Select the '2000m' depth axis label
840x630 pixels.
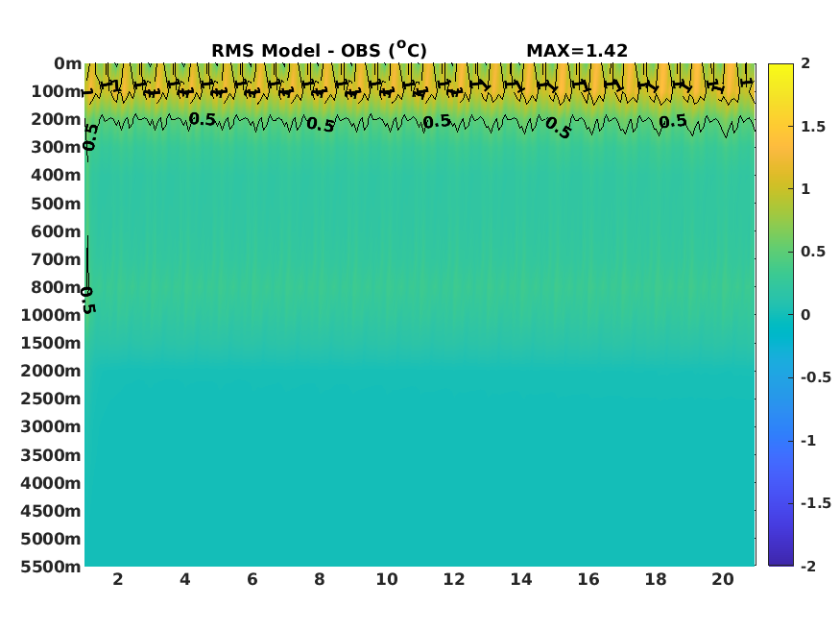(51, 371)
